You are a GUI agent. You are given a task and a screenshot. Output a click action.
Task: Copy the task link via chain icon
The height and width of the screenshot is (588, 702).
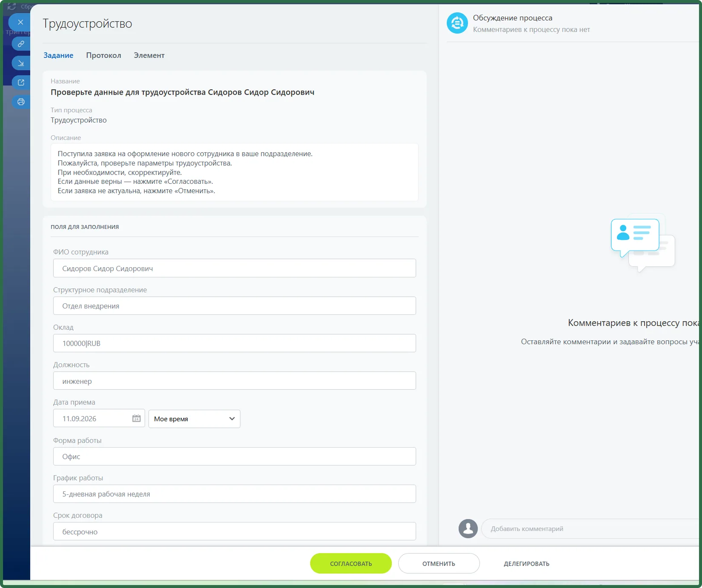[x=21, y=44]
